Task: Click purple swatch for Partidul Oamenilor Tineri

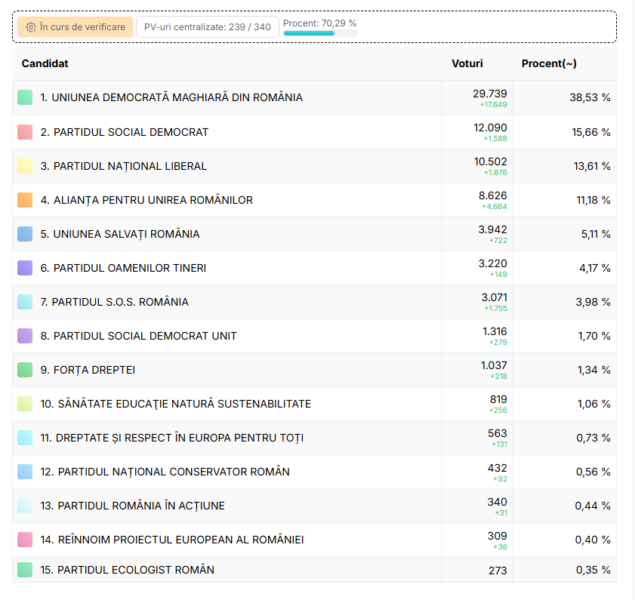Action: point(25,268)
